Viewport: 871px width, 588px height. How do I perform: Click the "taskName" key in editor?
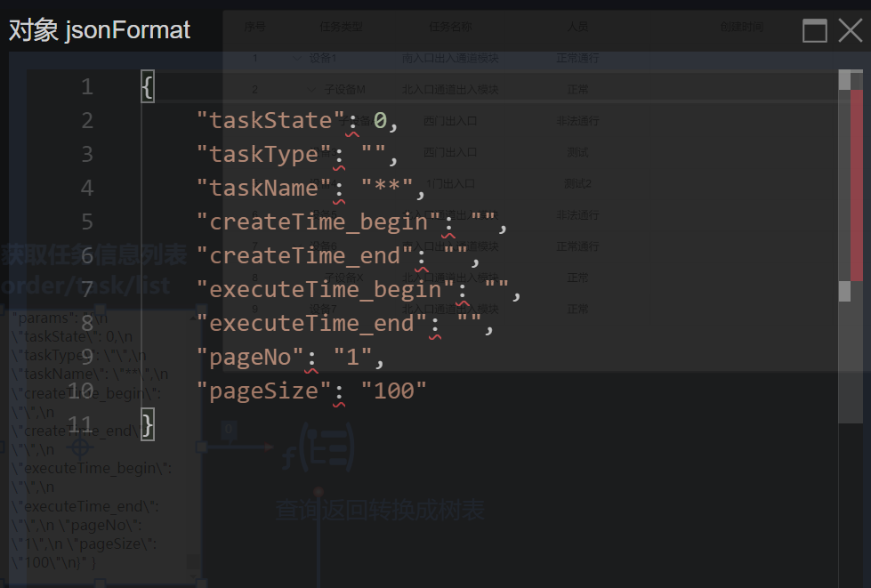(x=263, y=189)
